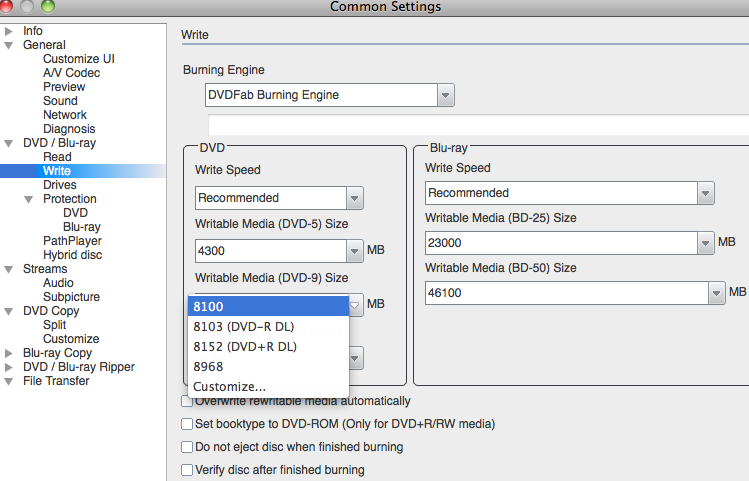This screenshot has height=481, width=749.
Task: Enable overwrite rewritable media automatically
Action: click(x=187, y=401)
